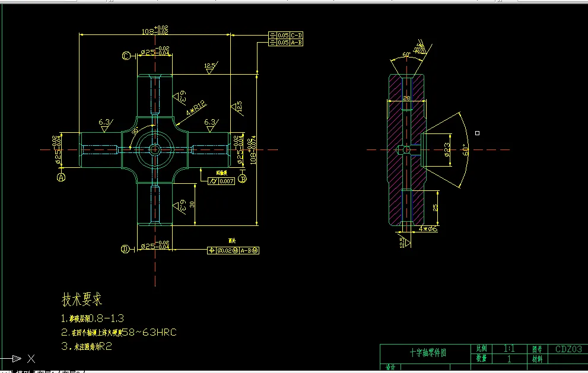Select the 60° angle on section view's right
The width and height of the screenshot is (588, 373).
465,150
